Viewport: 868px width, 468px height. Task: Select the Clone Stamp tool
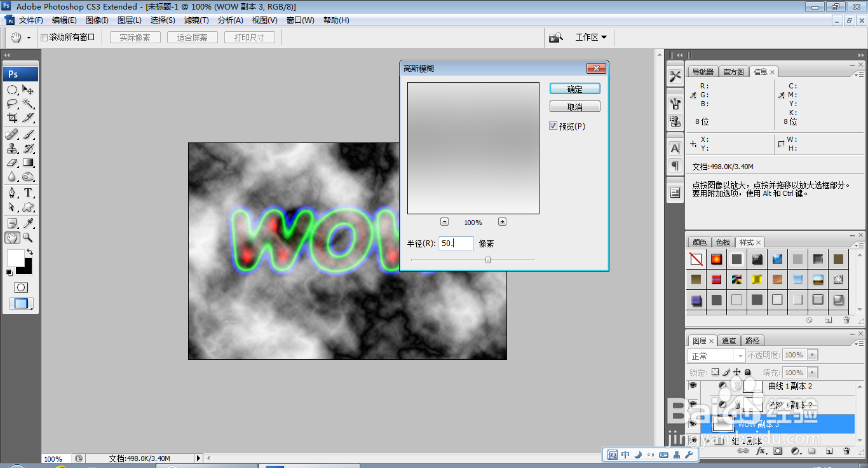12,149
